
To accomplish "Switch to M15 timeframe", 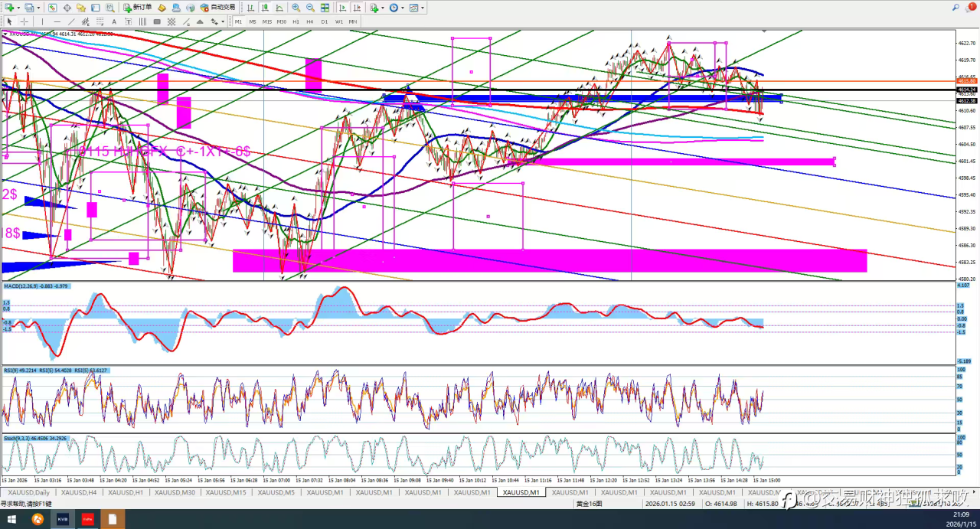I will [267, 21].
